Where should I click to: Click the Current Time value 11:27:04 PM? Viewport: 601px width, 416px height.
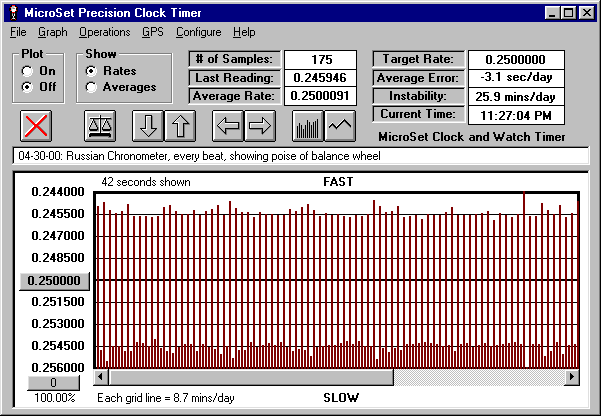(516, 115)
